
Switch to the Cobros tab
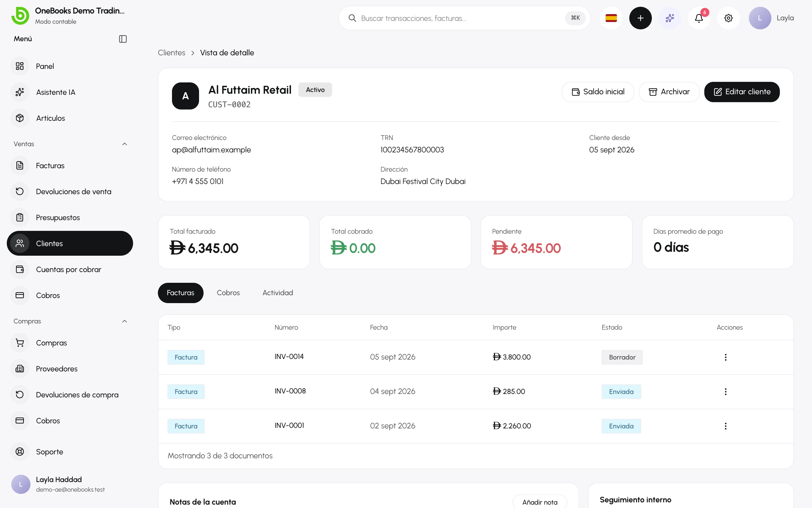[228, 293]
